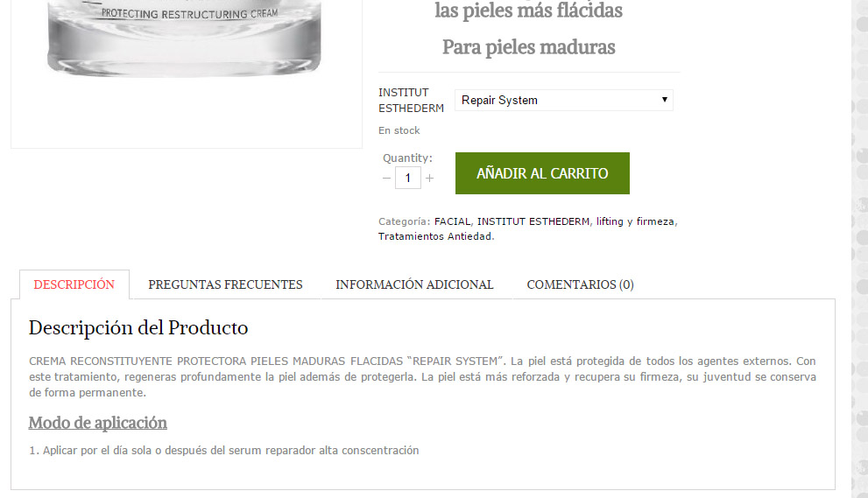The height and width of the screenshot is (498, 868).
Task: Click the INSTITUT ESTHEDERM variation label
Action: (412, 100)
